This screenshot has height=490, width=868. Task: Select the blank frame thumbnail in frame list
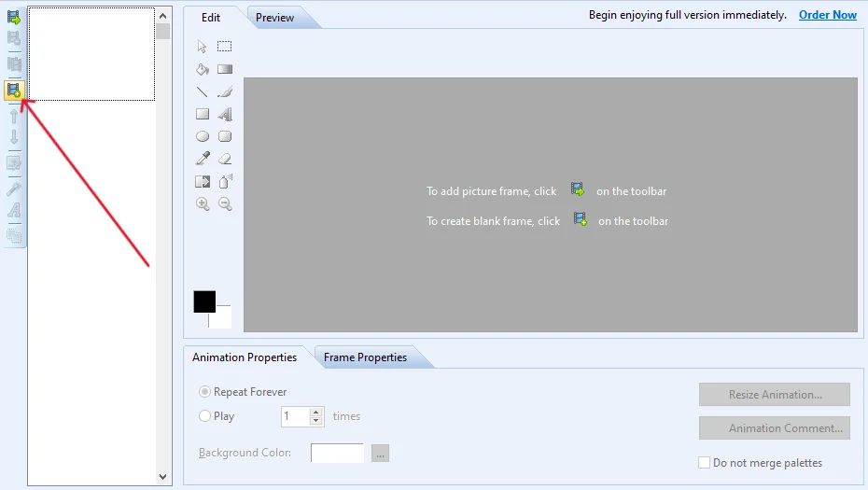point(91,54)
